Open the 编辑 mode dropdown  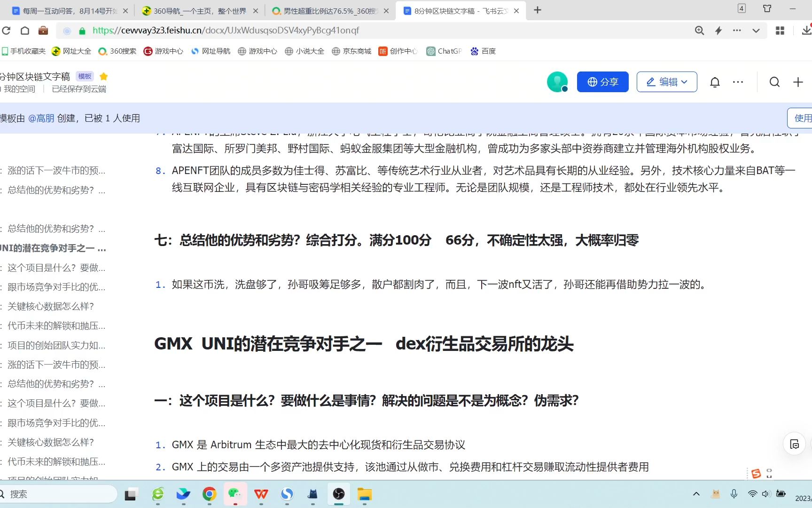pos(667,82)
